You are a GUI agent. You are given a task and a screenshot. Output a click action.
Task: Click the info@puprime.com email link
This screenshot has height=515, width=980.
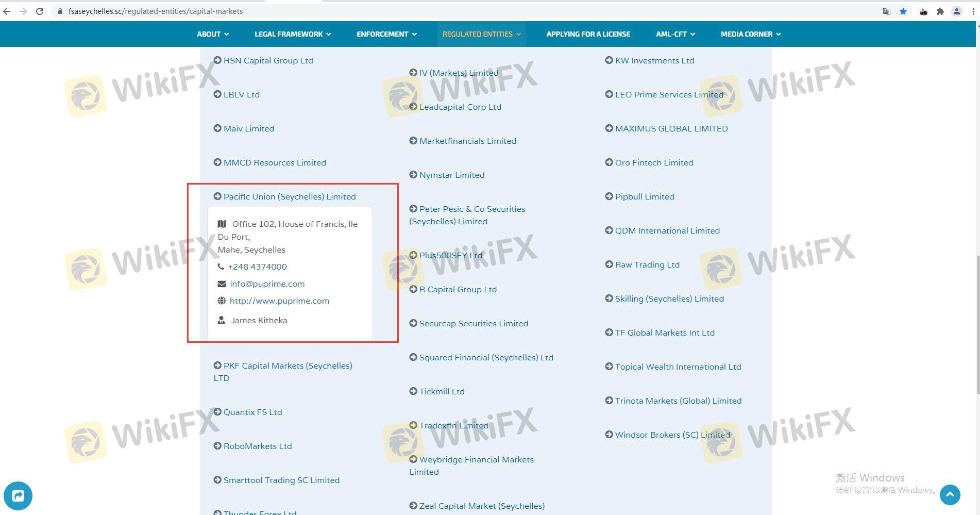267,284
